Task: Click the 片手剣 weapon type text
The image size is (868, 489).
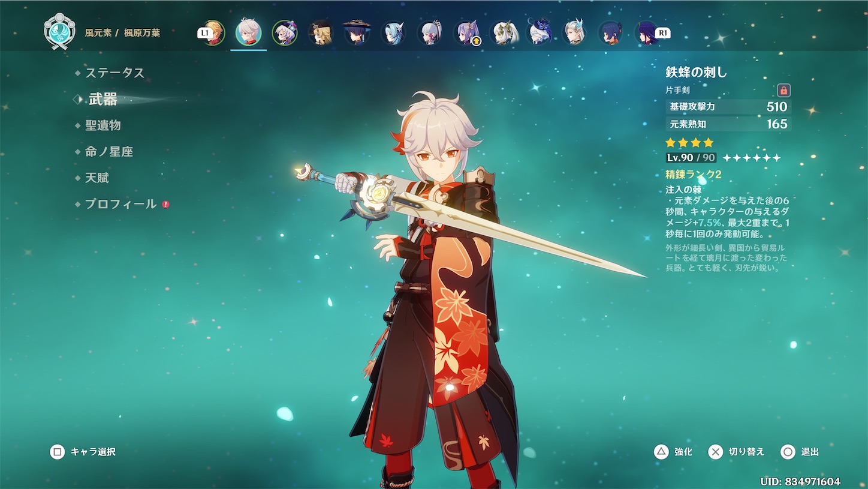Action: [677, 90]
